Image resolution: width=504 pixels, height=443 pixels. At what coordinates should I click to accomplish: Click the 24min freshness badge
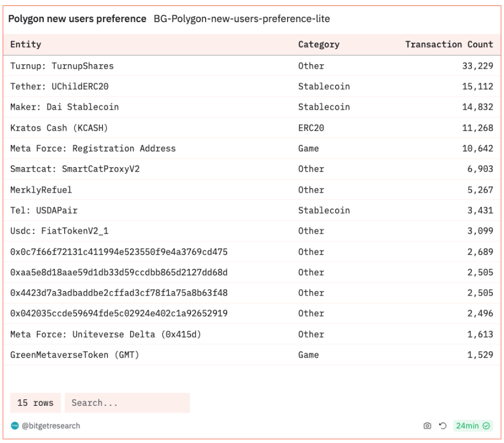click(467, 426)
